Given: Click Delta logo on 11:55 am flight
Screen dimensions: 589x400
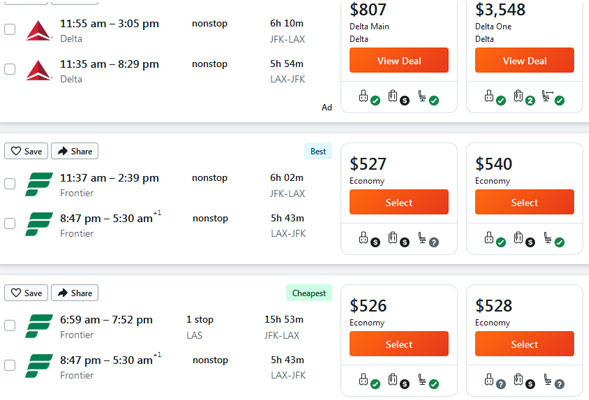Looking at the screenshot, I should [x=39, y=30].
